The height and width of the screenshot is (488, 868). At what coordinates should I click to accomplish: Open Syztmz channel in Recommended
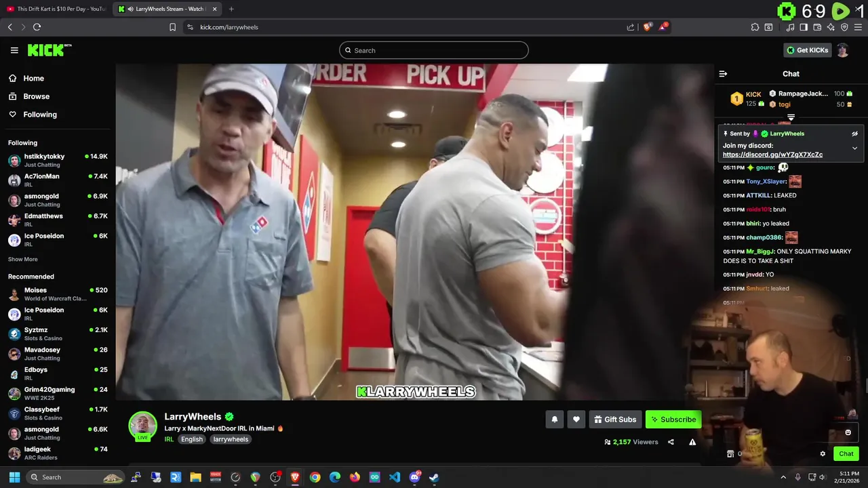[58, 333]
